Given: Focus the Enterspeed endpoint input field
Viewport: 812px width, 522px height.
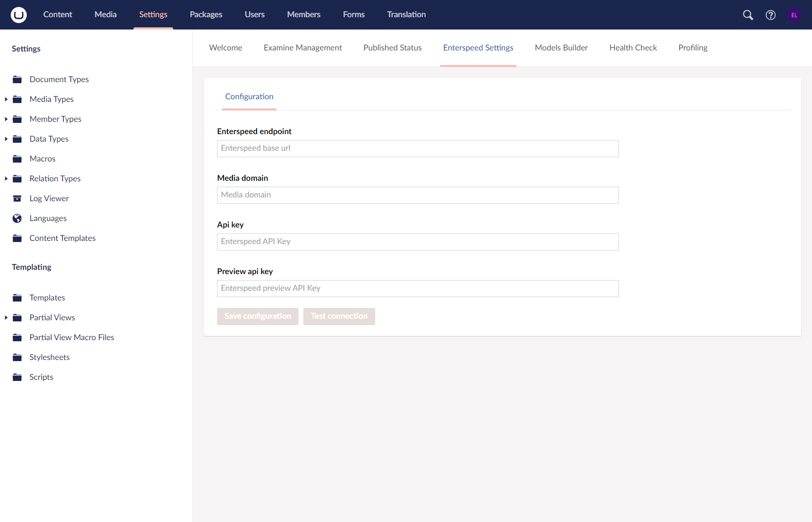Looking at the screenshot, I should [x=418, y=149].
